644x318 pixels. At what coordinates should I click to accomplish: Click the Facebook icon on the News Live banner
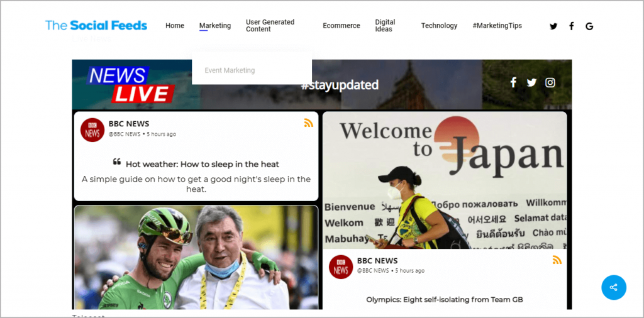[513, 82]
